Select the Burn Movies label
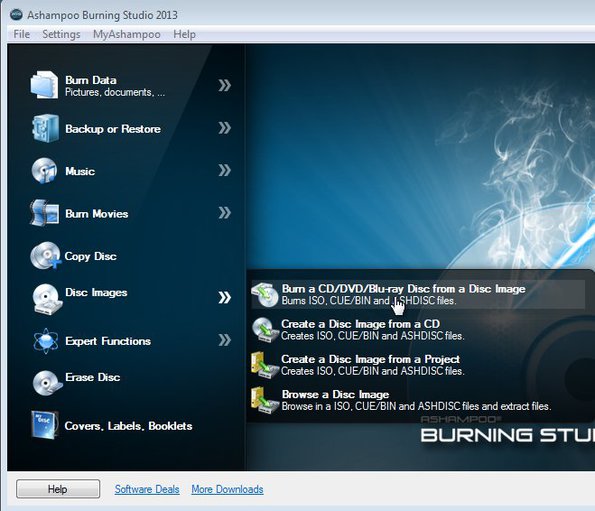 (96, 214)
